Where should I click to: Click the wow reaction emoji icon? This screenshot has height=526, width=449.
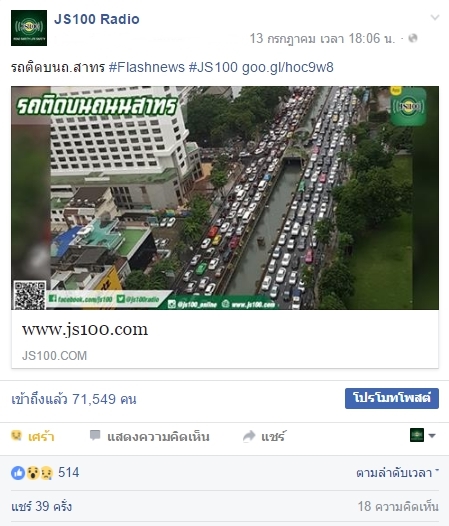[x=33, y=473]
